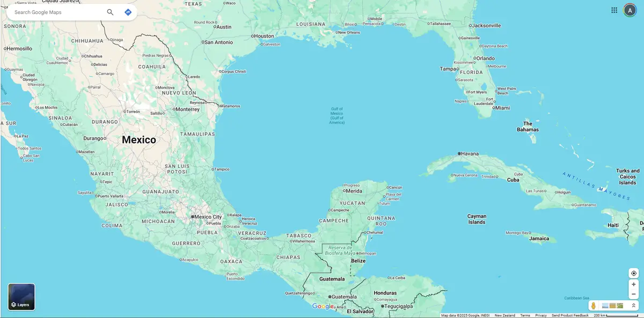Click the San Antonio city label
The height and width of the screenshot is (318, 644).
click(219, 42)
